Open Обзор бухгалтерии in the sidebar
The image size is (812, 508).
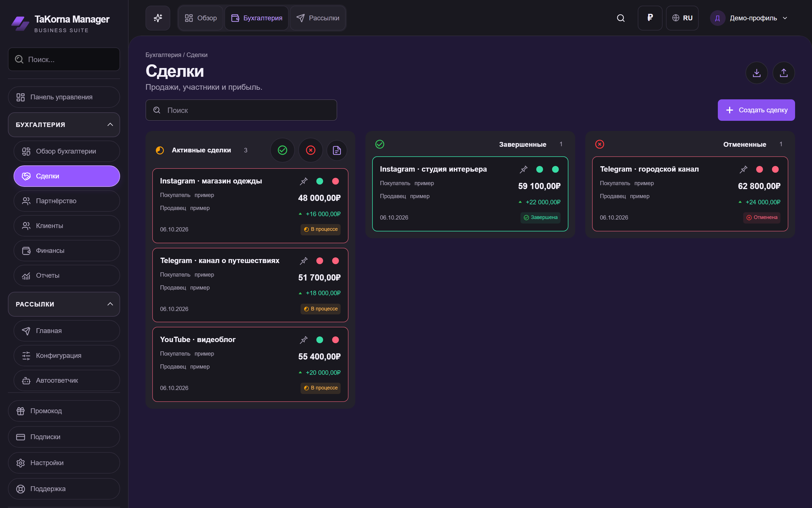67,151
